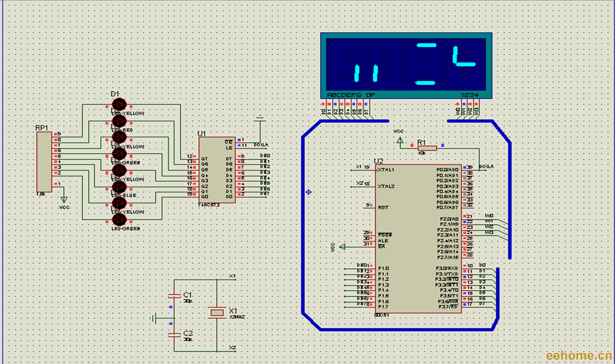Image resolution: width=615 pixels, height=364 pixels.
Task: Click the P0.7/AD7 pin label
Action: point(448,208)
